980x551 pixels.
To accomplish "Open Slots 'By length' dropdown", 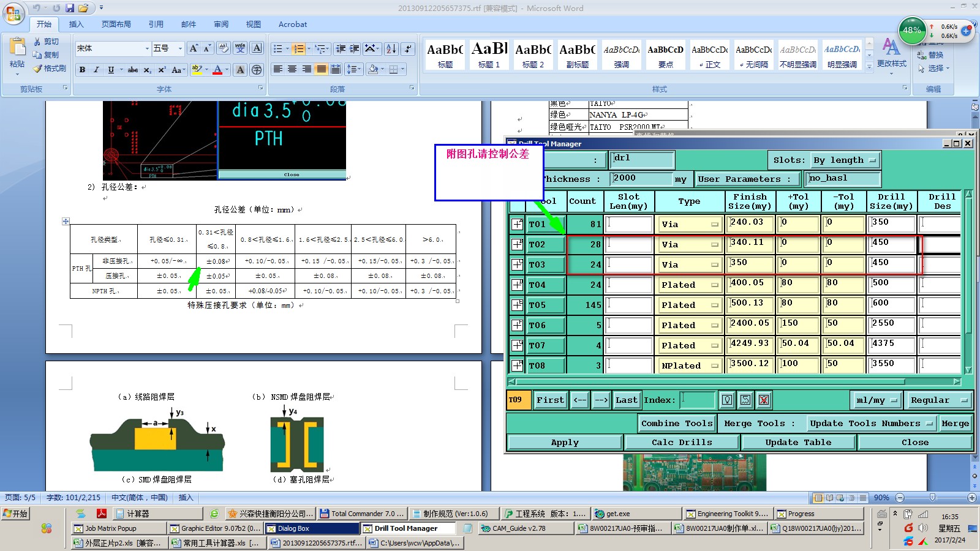I will click(845, 160).
